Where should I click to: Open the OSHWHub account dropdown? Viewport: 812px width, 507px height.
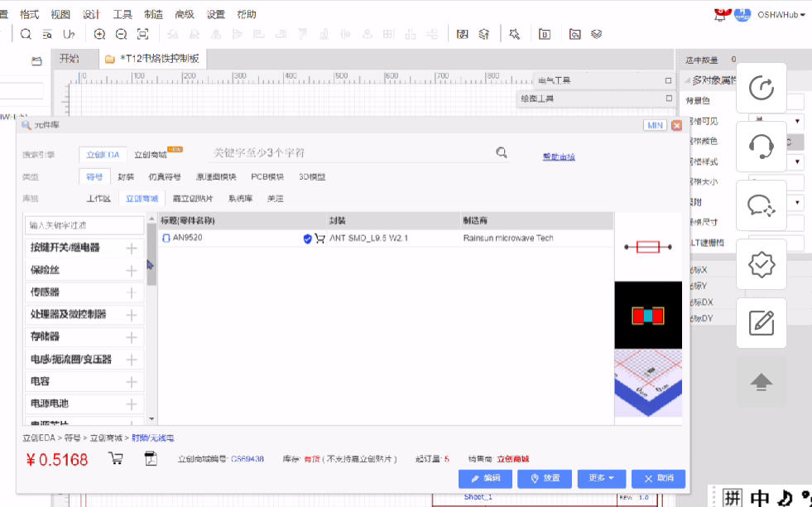click(x=781, y=15)
